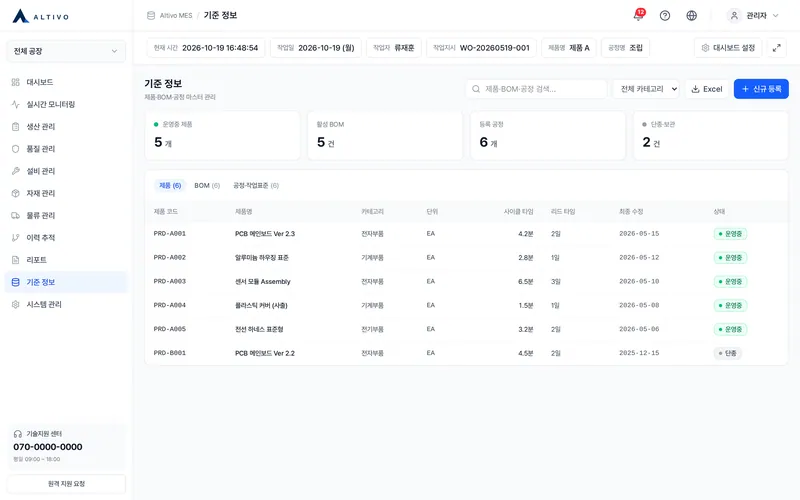Click the 관리자 user avatar icon
Viewport: 800px width, 500px height.
[x=734, y=16]
